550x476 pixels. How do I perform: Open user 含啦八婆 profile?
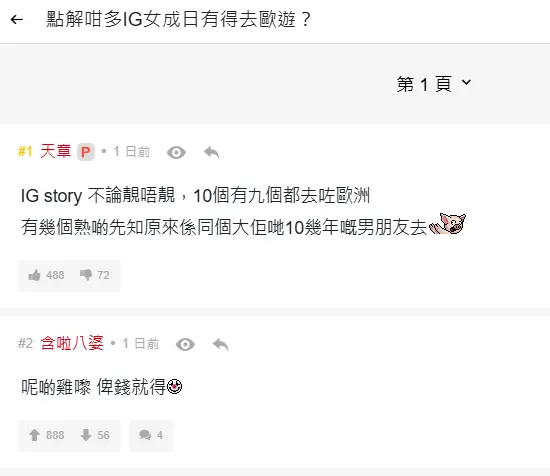point(72,343)
